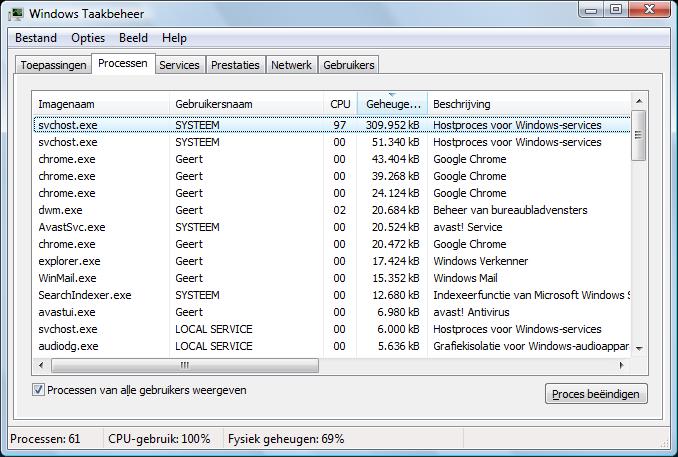Click the 17.424 kB memory value
Image resolution: width=678 pixels, height=457 pixels.
pos(396,261)
